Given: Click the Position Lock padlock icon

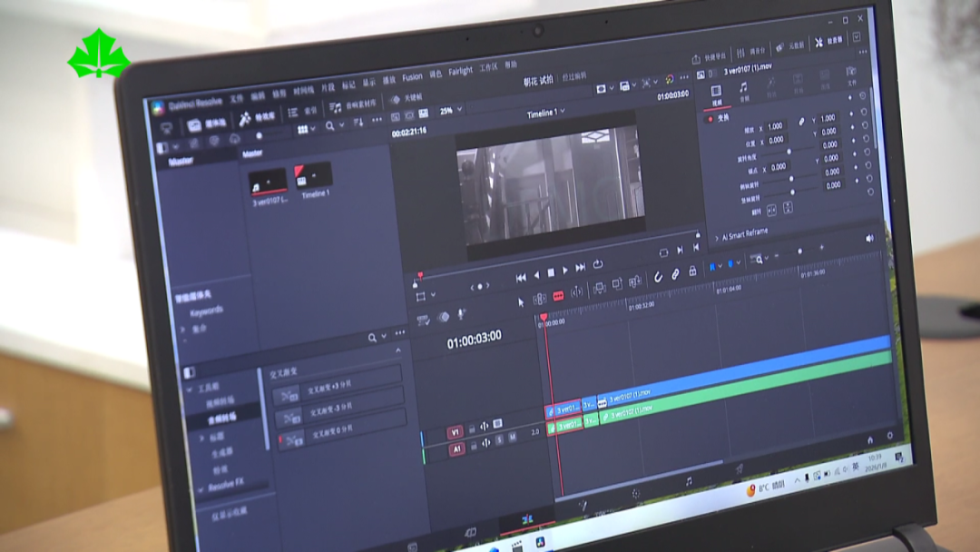Looking at the screenshot, I should pos(692,271).
